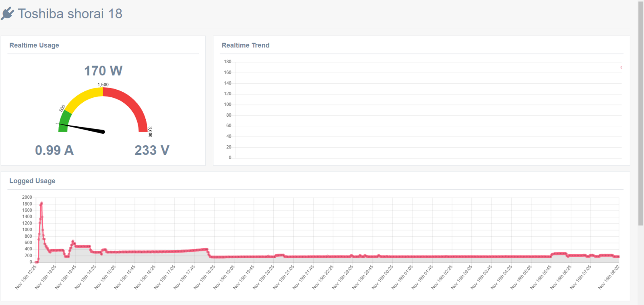Click the 500 gauge label
The height and width of the screenshot is (305, 644).
62,108
